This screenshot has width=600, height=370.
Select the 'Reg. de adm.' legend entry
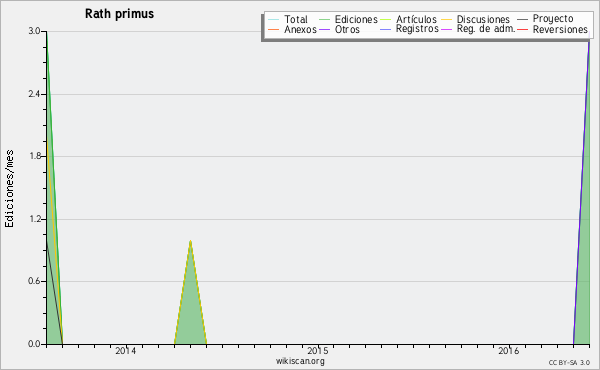(486, 29)
